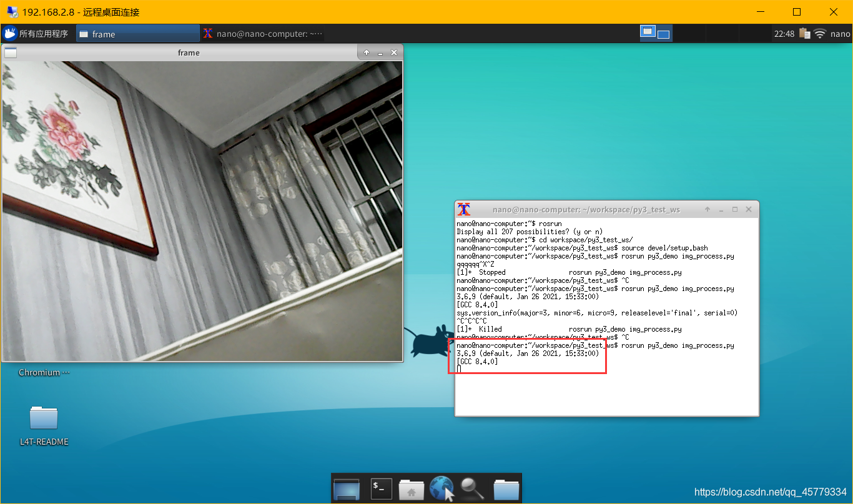
Task: Minimize the remote desktop connection window
Action: pyautogui.click(x=760, y=12)
